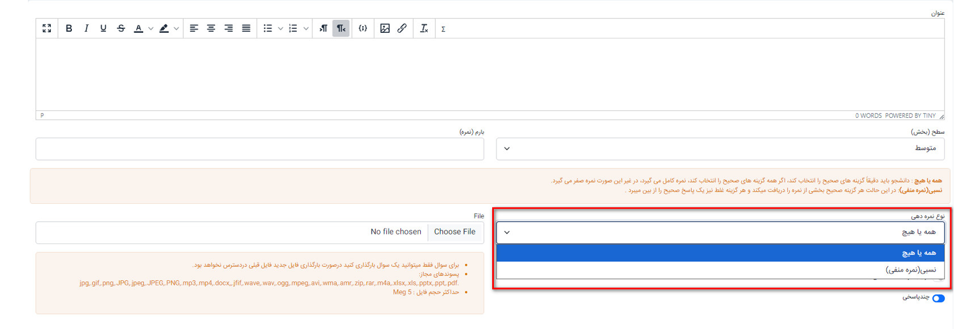Insert formula with sigma icon
This screenshot has height=329, width=980.
[443, 29]
